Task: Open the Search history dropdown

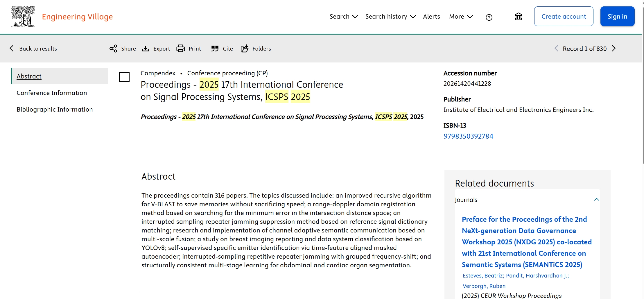Action: click(x=390, y=17)
